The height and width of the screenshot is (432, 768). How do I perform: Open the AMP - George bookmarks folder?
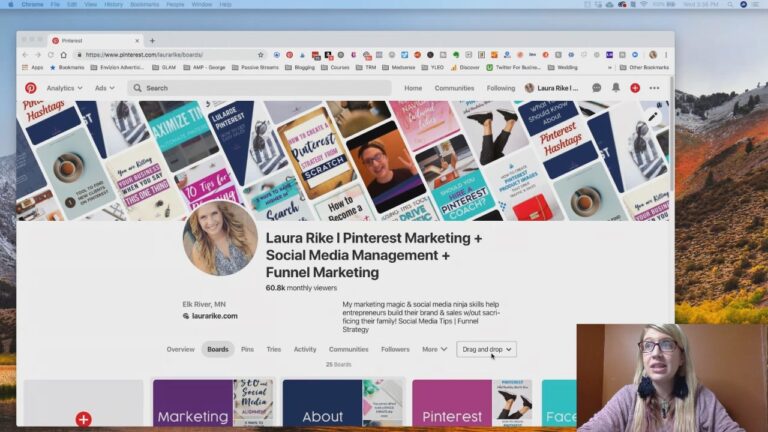[x=204, y=68]
